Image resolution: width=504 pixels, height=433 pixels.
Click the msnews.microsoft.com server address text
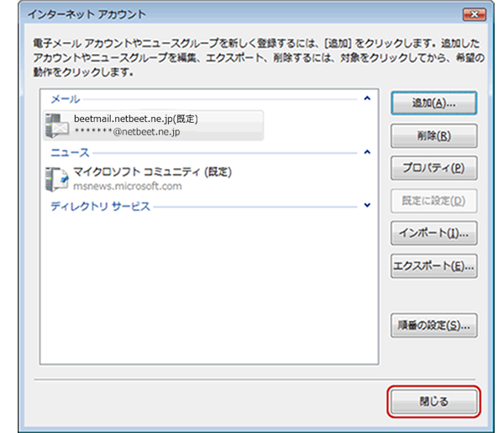point(128,186)
